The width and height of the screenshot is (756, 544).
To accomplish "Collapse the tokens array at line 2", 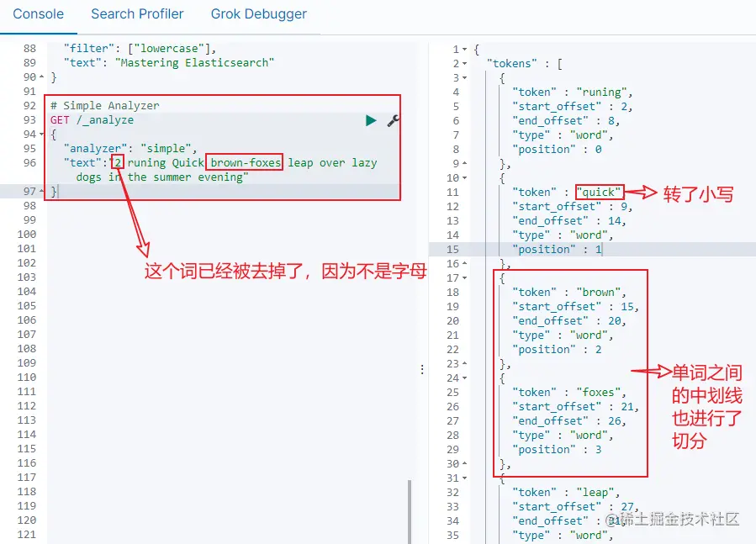I will tap(464, 64).
